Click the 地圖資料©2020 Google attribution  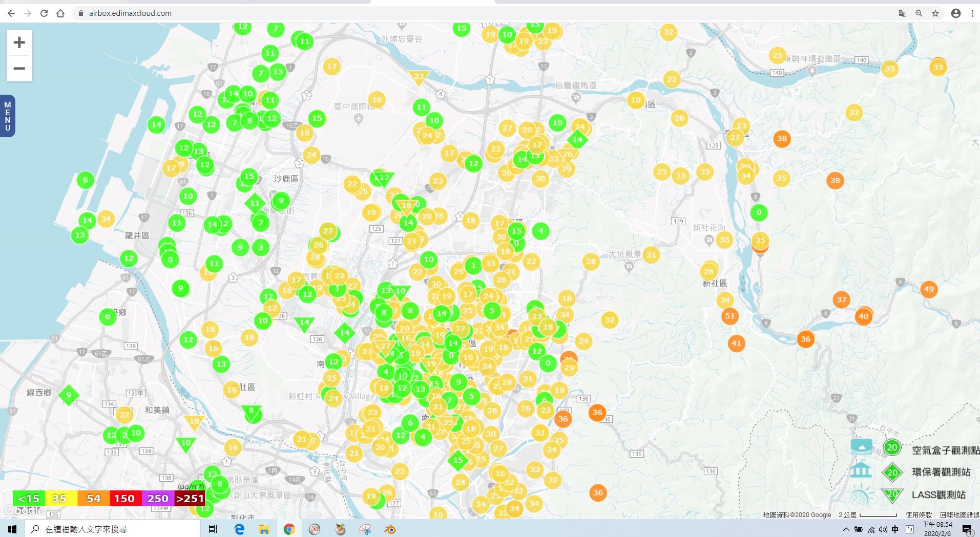[797, 515]
